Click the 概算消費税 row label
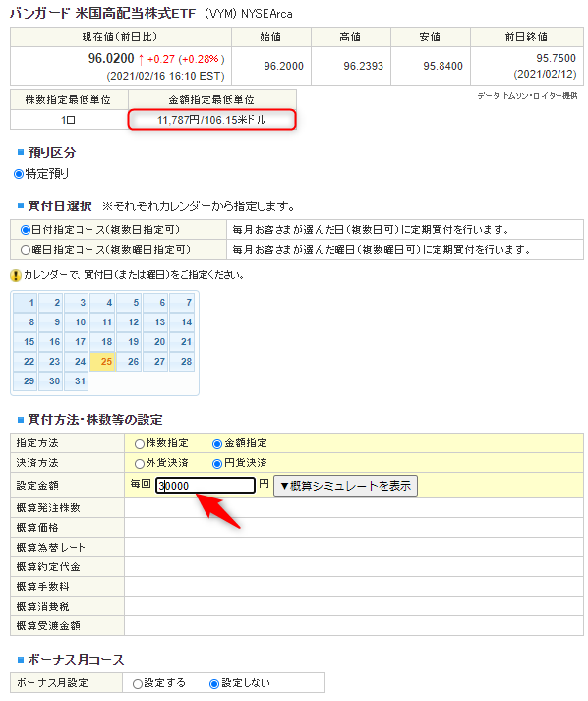Viewport: 588px width, 701px height. click(x=42, y=607)
